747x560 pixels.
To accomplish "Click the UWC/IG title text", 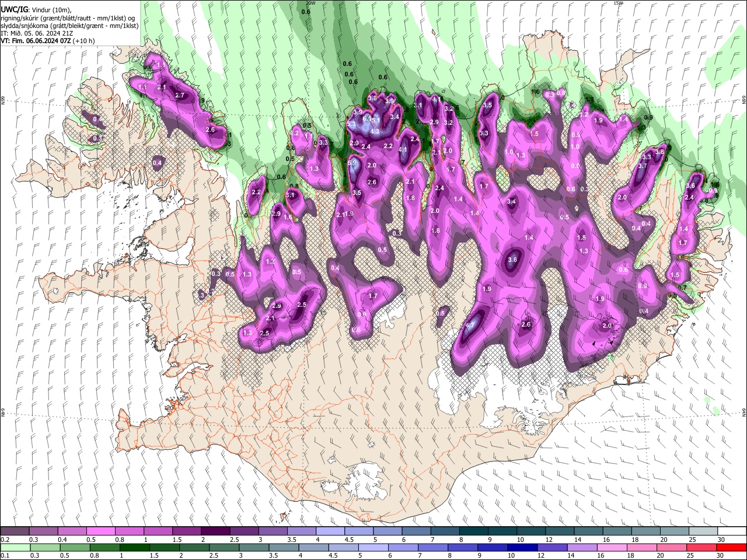I will pos(14,9).
